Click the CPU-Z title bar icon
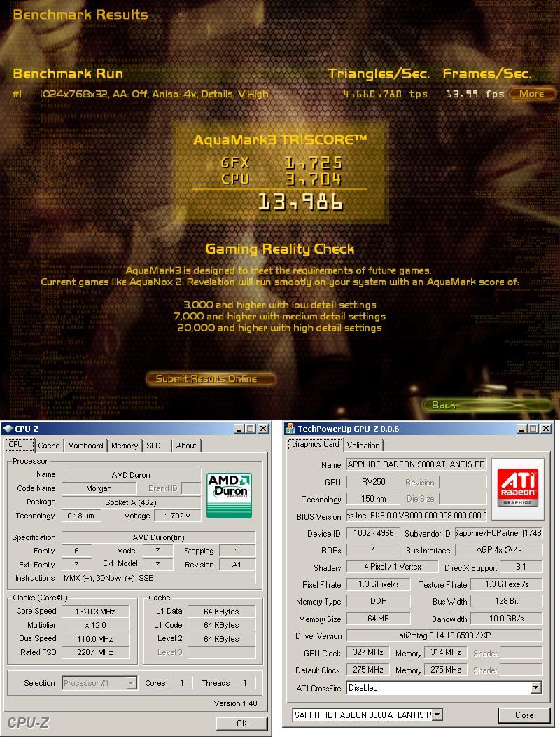Screen dimensions: 560x737 pyautogui.click(x=8, y=429)
